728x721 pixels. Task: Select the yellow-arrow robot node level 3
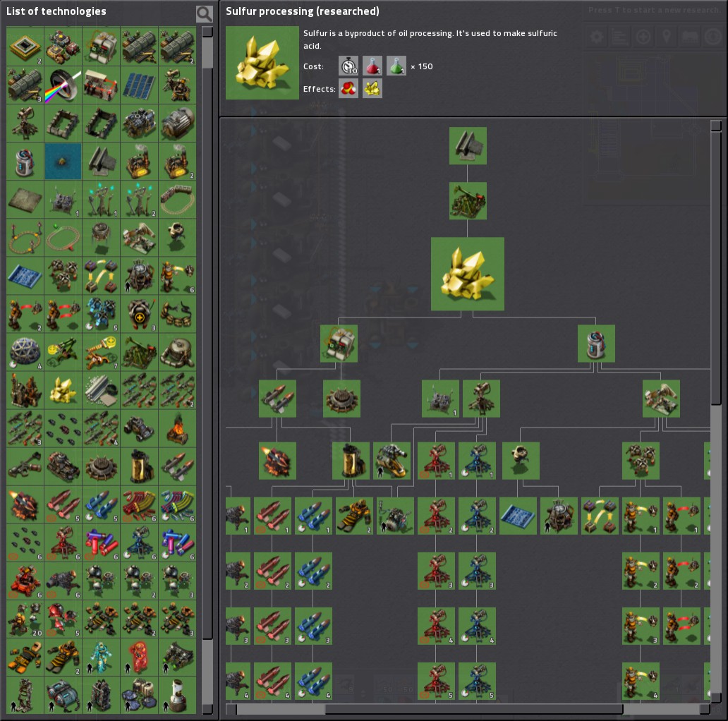[641, 626]
